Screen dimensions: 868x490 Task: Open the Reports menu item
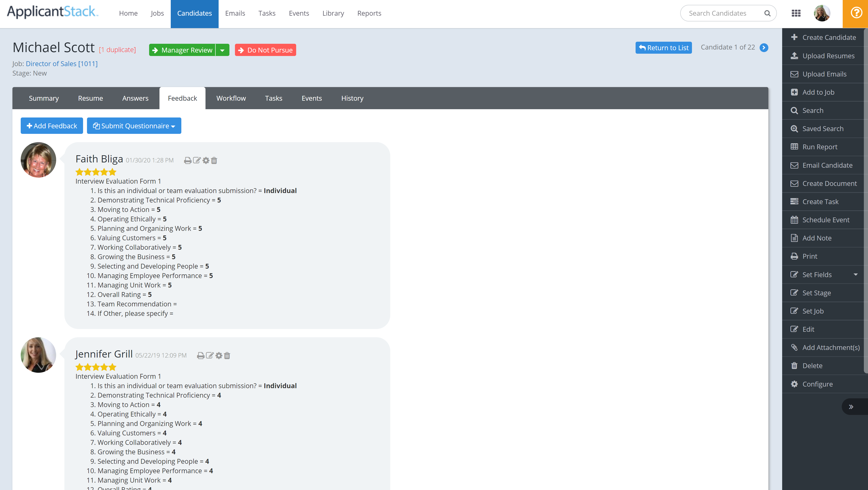(x=369, y=13)
